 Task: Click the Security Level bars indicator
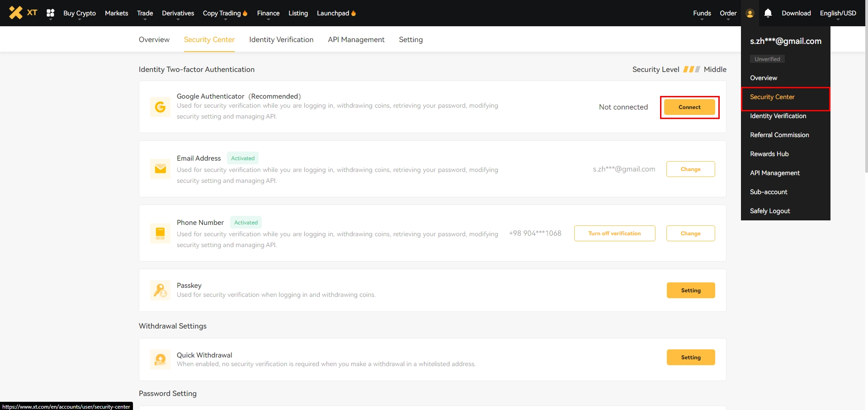[691, 69]
